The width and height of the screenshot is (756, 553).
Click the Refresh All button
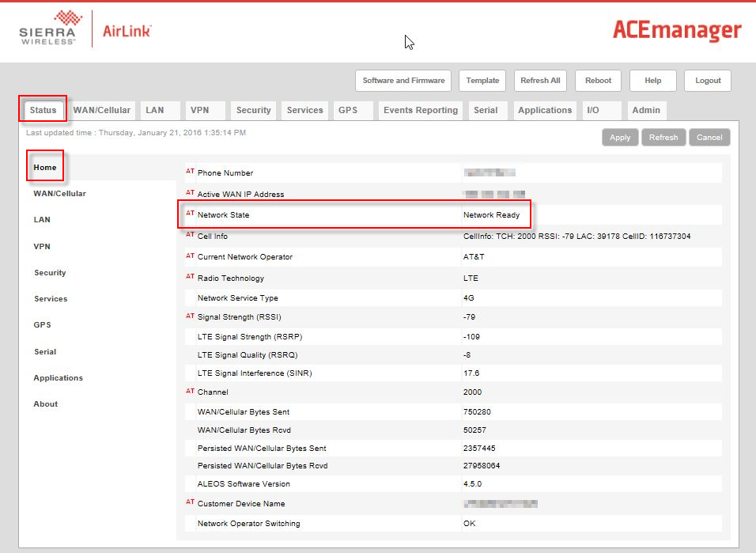pos(540,81)
